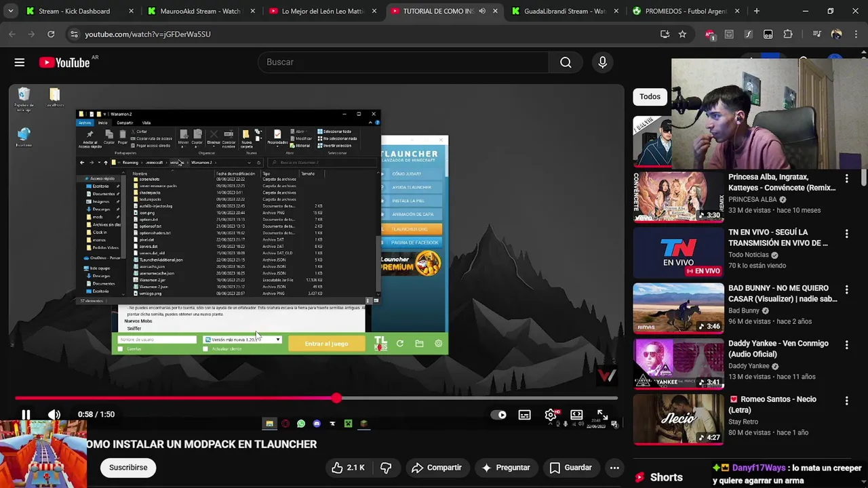Switch to PROMIEDOS Futbol Argentino tab
Viewport: 868px width, 488px height.
686,11
